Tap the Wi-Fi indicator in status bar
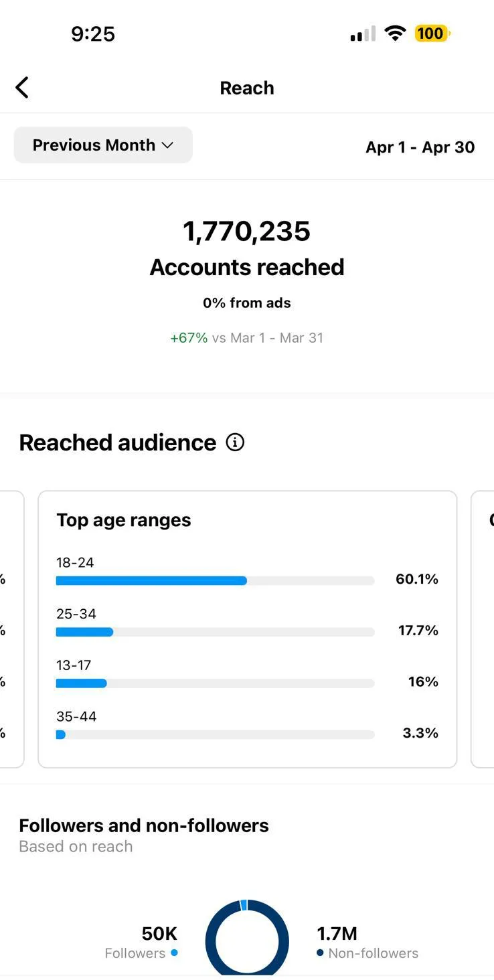This screenshot has height=980, width=494. tap(395, 32)
